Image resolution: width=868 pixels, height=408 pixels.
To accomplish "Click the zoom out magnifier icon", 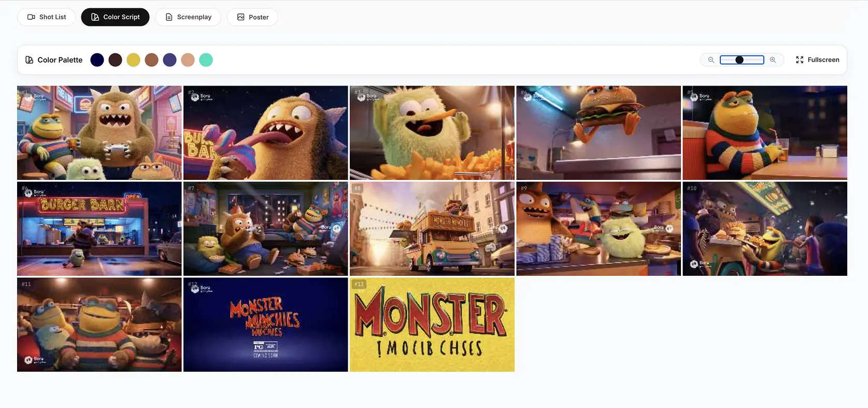I will pos(711,60).
